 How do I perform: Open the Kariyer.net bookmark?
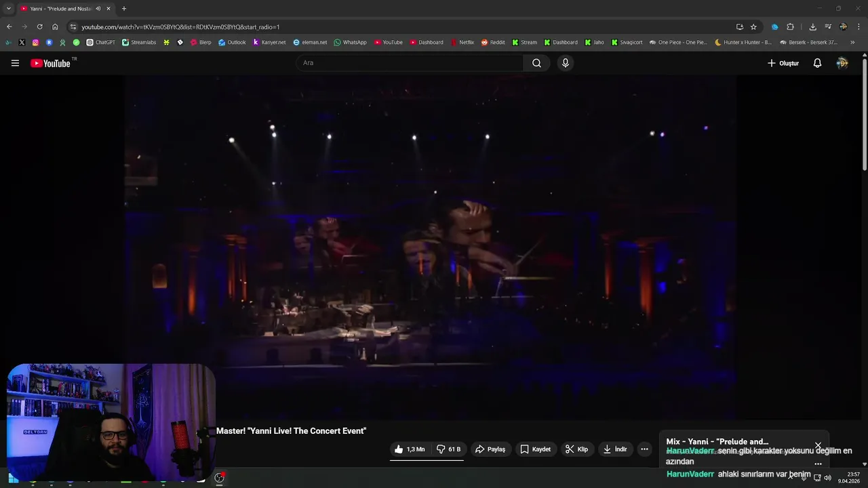pyautogui.click(x=269, y=42)
